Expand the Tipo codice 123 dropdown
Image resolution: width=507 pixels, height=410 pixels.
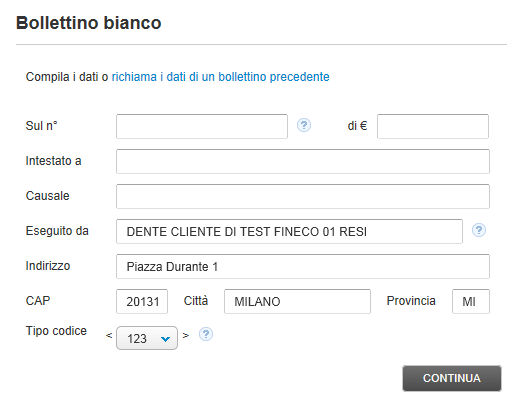[x=147, y=338]
